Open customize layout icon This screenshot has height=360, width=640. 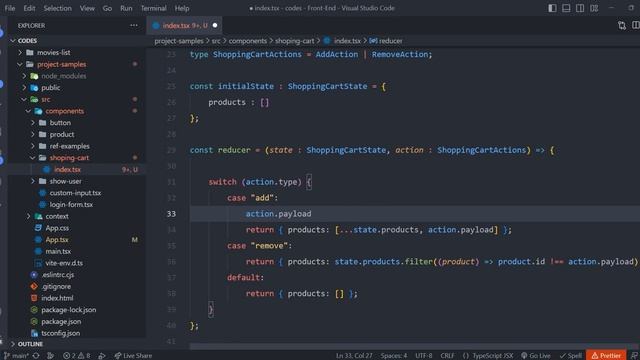coord(594,8)
